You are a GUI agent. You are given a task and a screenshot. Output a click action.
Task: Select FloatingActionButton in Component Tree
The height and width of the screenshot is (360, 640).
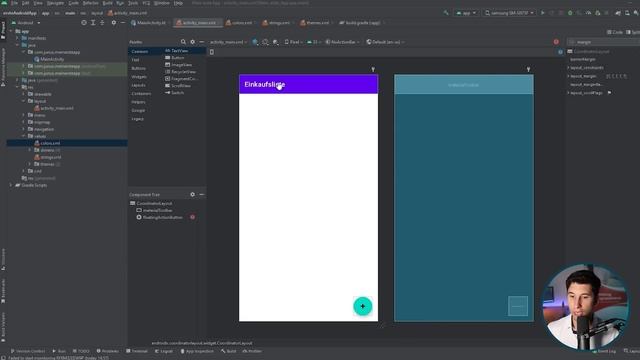pos(162,217)
